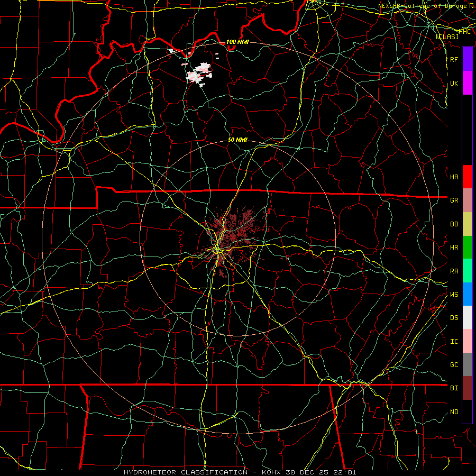Screen dimensions: 476x476
Task: Click the BD legend label
Action: 454,224
